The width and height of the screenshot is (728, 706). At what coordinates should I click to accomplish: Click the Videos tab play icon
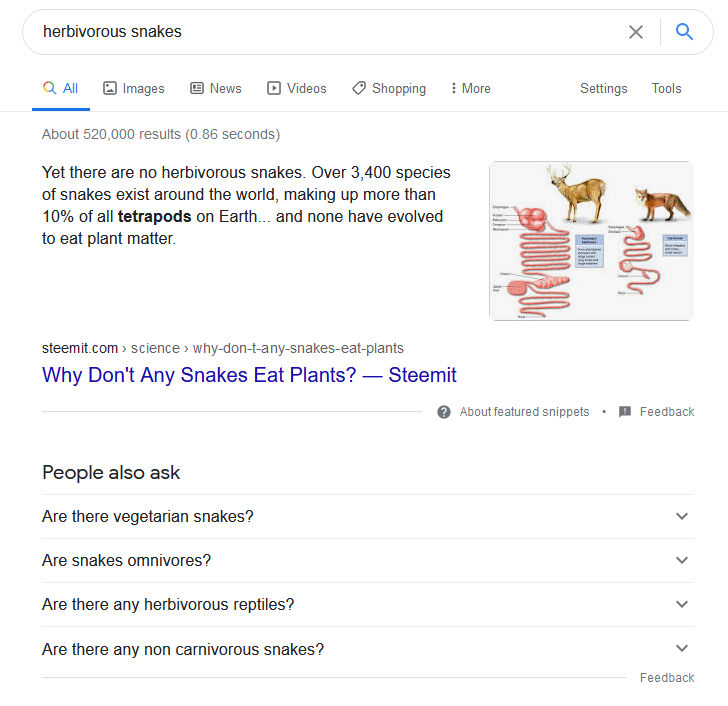point(274,89)
